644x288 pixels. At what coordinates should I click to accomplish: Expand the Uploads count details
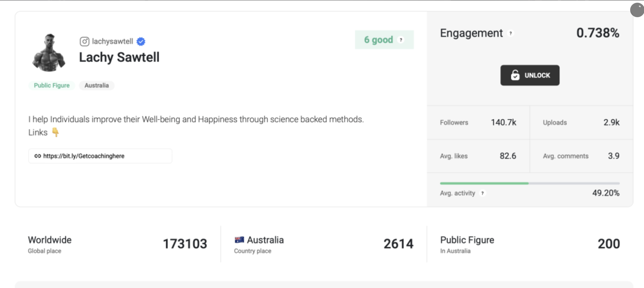580,123
